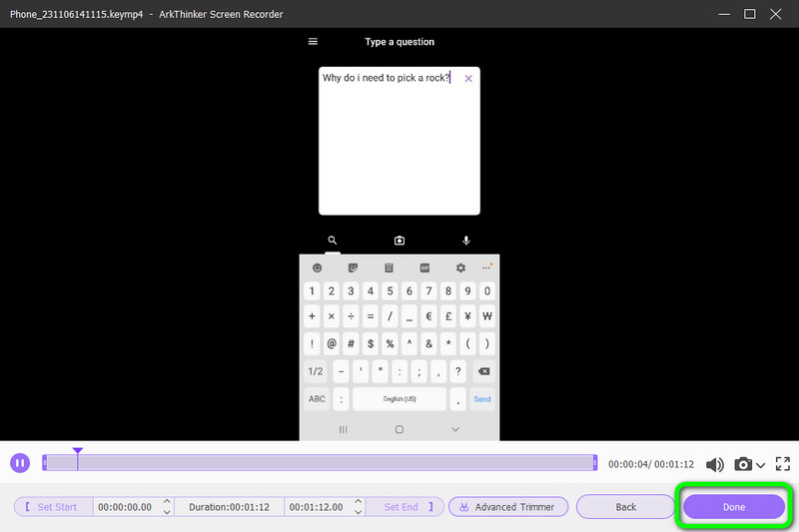Switch to ABC letter keyboard

pos(317,399)
